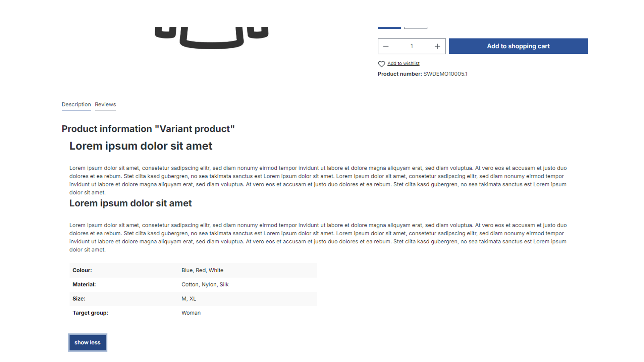Click the heart icon for wishlist
The image size is (644, 362).
pos(381,64)
